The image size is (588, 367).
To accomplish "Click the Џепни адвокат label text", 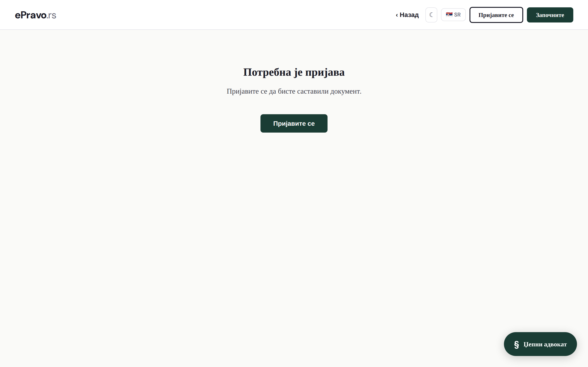I will pos(545,344).
